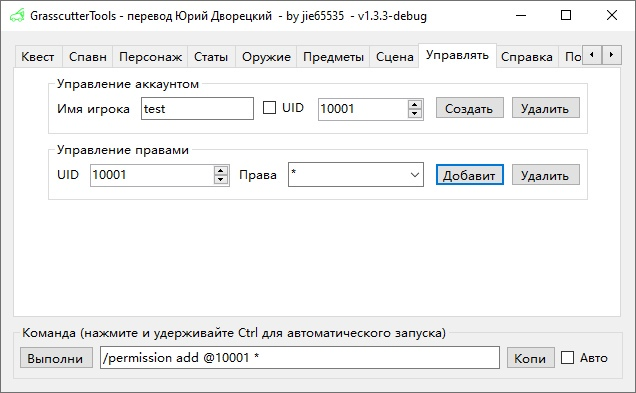Maximize the GrasscutterTools window
Viewport: 636px width, 393px height.
(566, 16)
